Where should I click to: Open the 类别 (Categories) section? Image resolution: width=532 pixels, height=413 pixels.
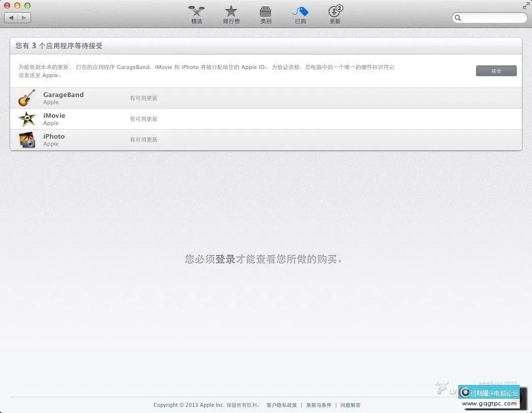coord(265,14)
